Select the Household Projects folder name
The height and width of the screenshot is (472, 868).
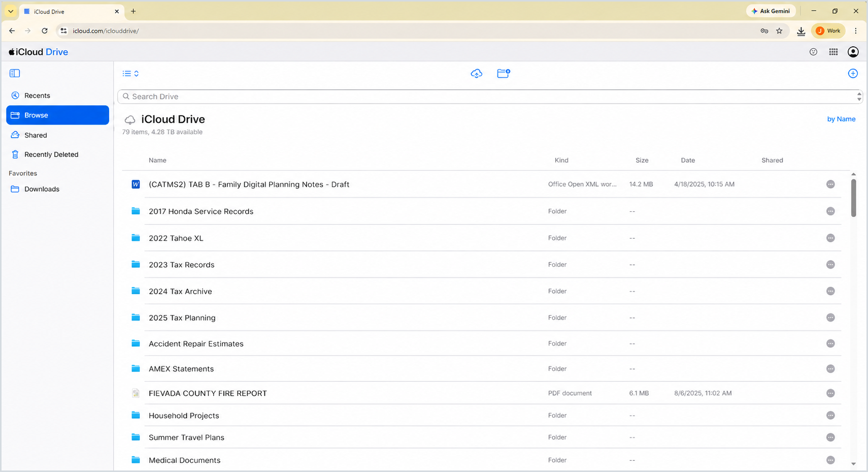click(x=184, y=416)
